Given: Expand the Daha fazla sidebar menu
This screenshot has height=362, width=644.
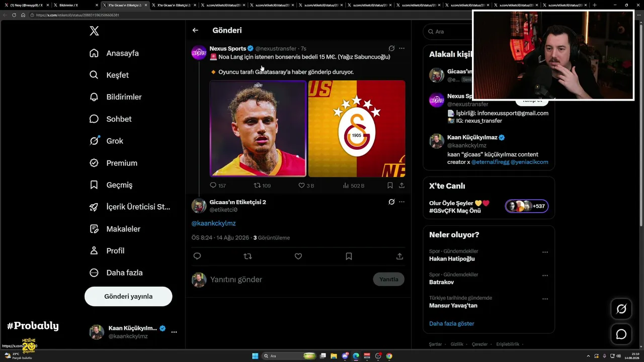Looking at the screenshot, I should click(116, 273).
